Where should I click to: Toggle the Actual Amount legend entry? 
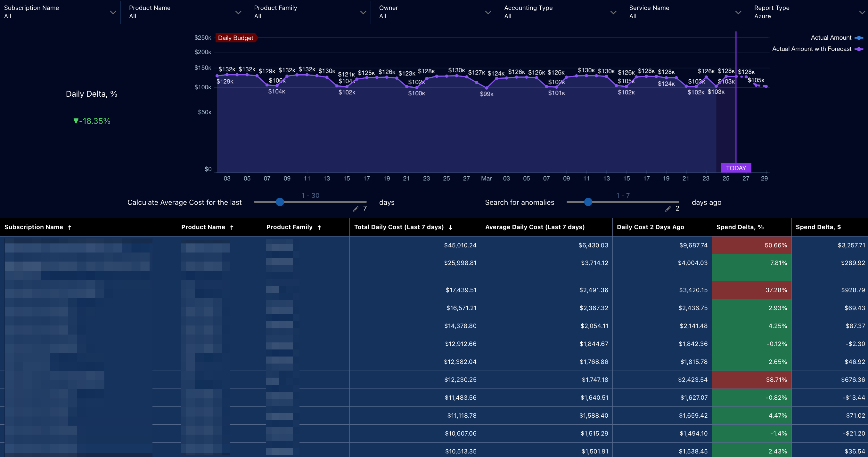836,38
